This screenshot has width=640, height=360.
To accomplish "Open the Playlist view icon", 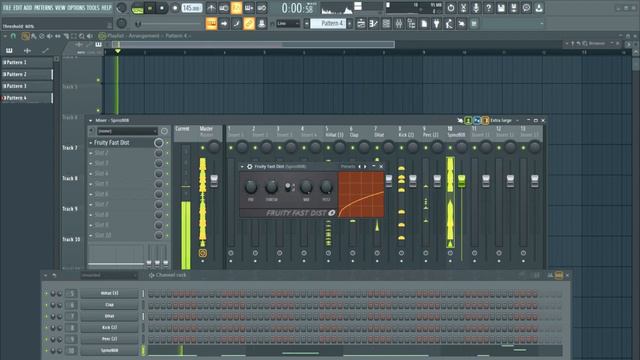I will click(x=361, y=24).
